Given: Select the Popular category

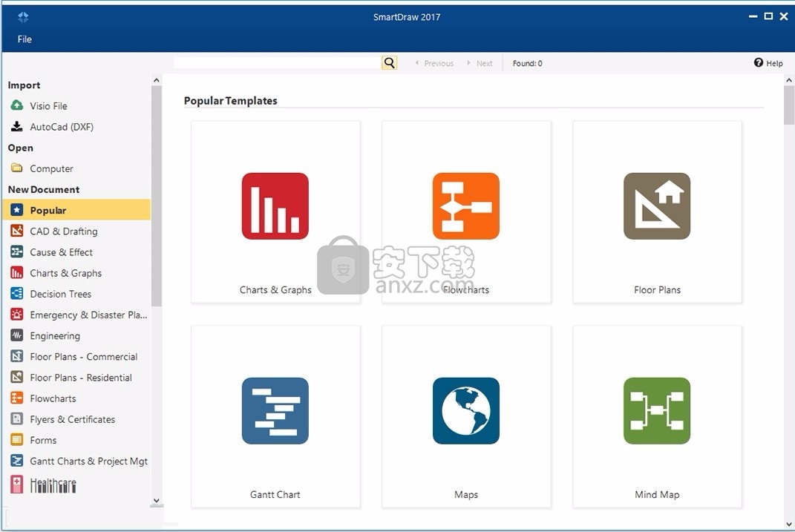Looking at the screenshot, I should (x=76, y=210).
